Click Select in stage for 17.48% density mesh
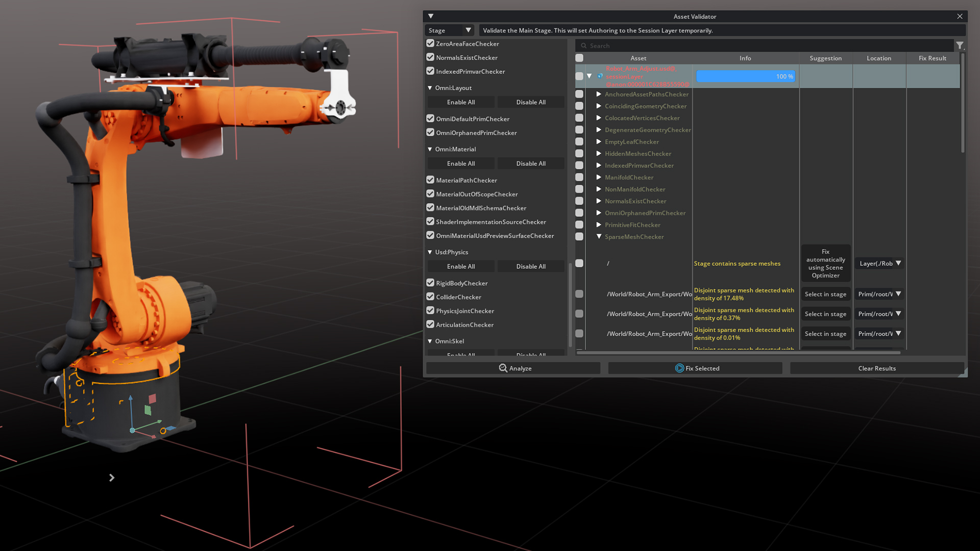This screenshot has height=551, width=980. tap(825, 294)
